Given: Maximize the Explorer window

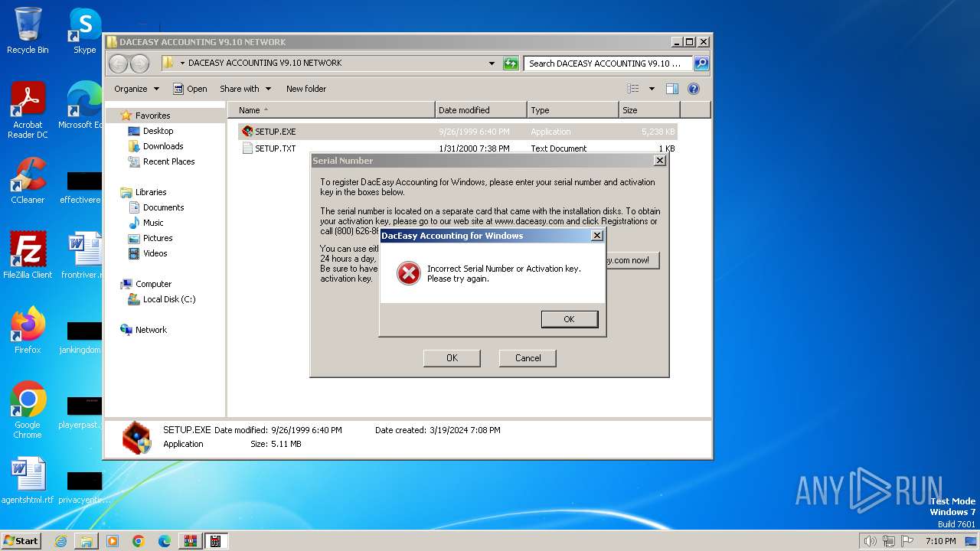Looking at the screenshot, I should [689, 42].
